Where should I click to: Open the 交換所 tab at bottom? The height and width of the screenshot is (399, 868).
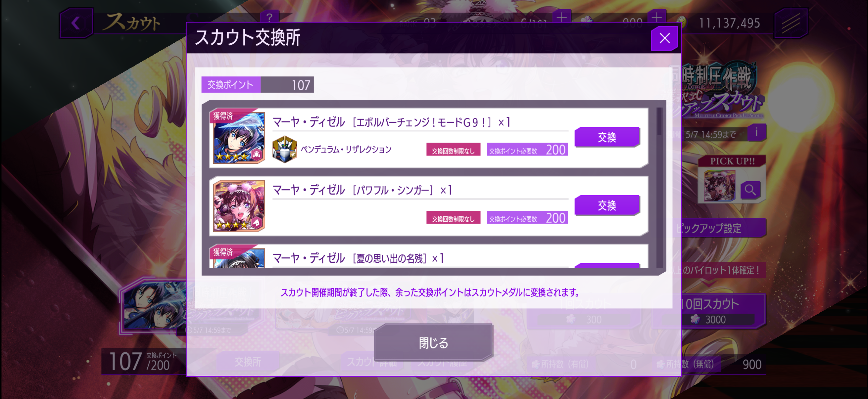(248, 362)
